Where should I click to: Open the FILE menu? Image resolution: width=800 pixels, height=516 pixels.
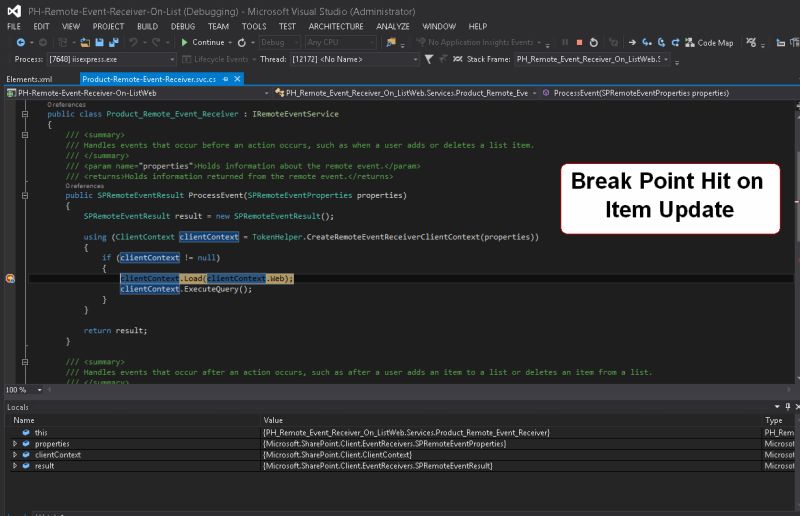tap(14, 27)
